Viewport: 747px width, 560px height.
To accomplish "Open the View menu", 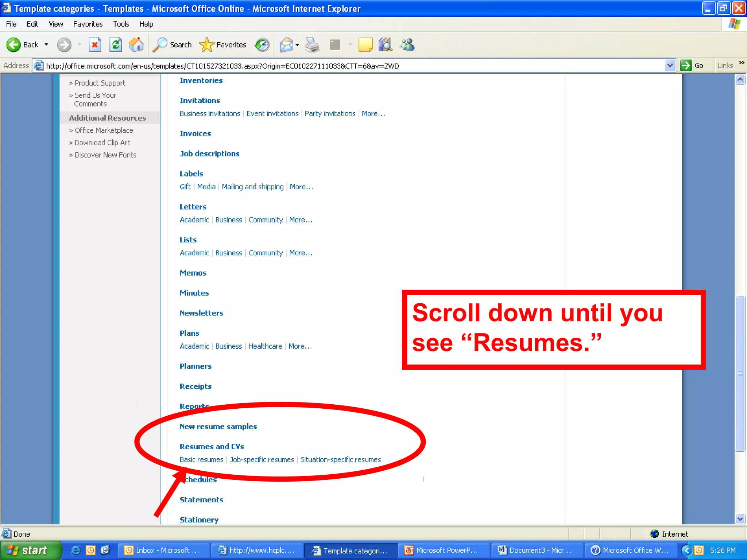I will (56, 24).
